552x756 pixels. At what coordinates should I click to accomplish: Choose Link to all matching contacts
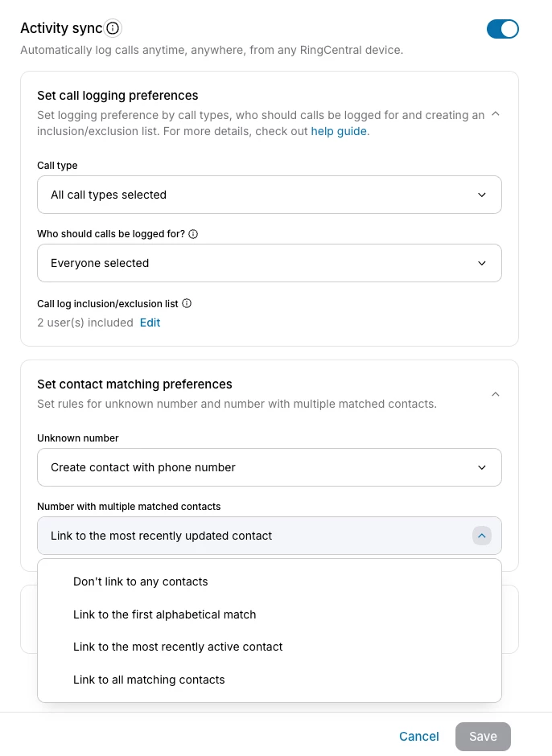149,680
